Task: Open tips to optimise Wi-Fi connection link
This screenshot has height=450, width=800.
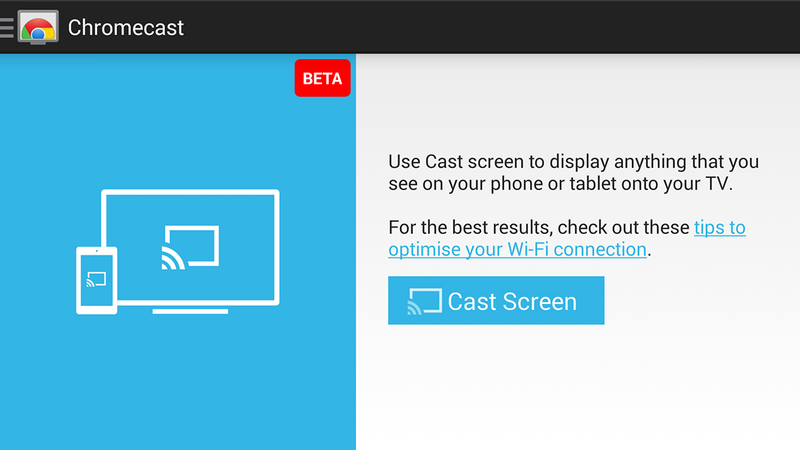Action: point(566,238)
